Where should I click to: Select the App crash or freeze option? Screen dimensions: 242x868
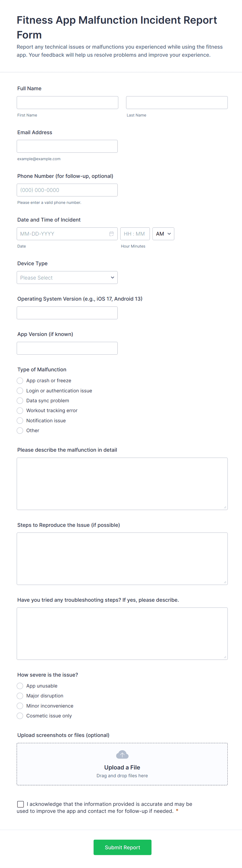point(20,380)
